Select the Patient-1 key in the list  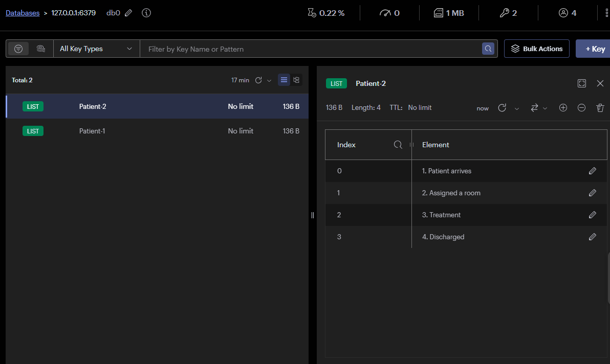click(x=92, y=131)
